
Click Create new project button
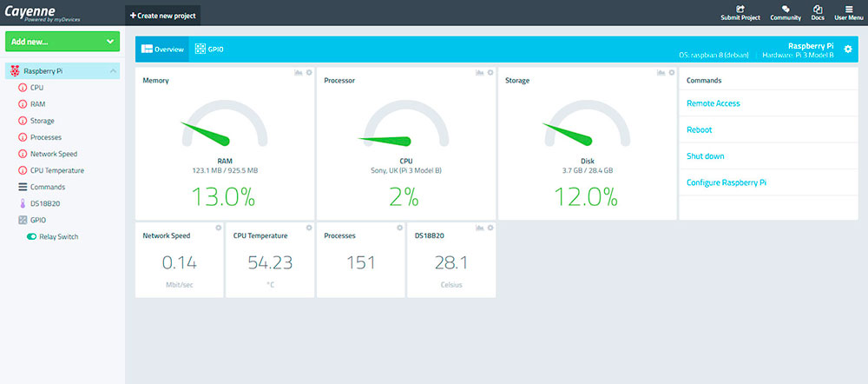tap(163, 16)
